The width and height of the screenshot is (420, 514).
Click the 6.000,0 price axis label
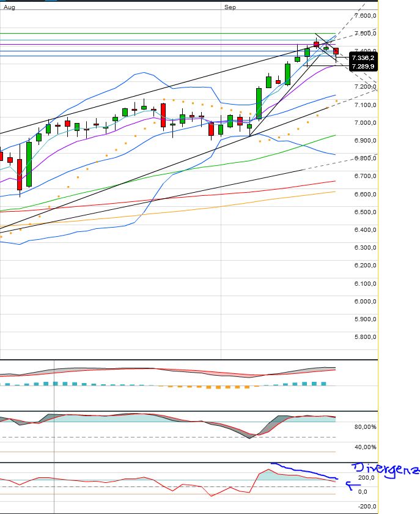point(366,301)
